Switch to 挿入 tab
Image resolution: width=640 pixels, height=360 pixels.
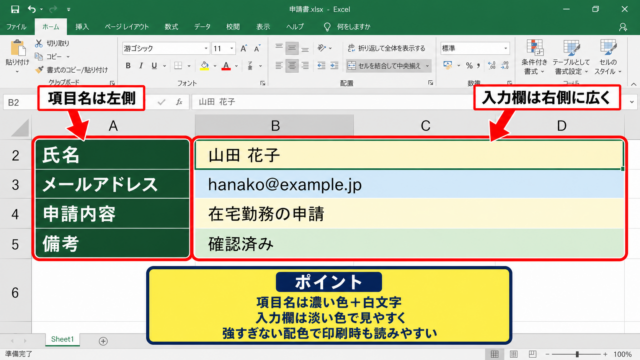coord(82,27)
